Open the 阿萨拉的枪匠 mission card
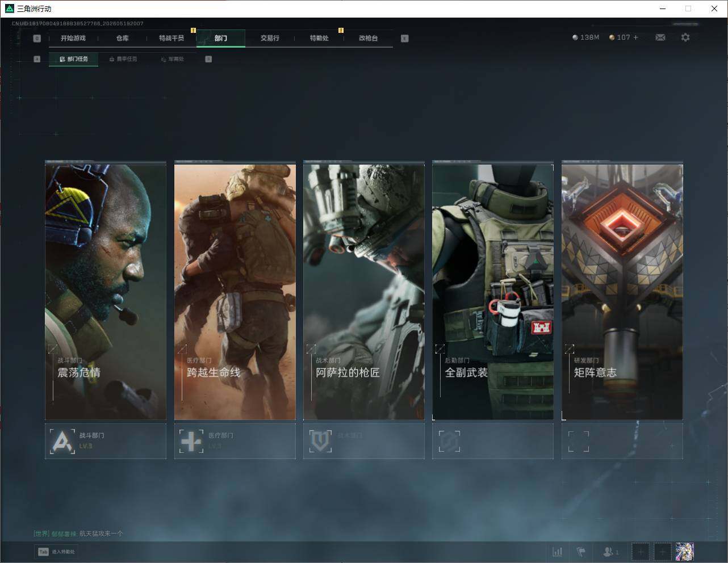The image size is (728, 563). coord(364,292)
